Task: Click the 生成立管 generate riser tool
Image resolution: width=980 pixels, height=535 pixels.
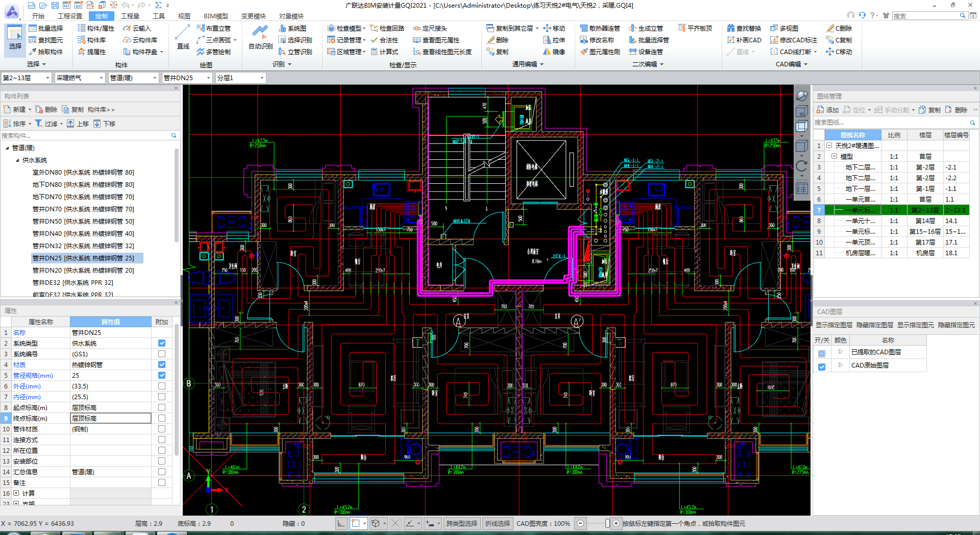Action: coord(646,29)
